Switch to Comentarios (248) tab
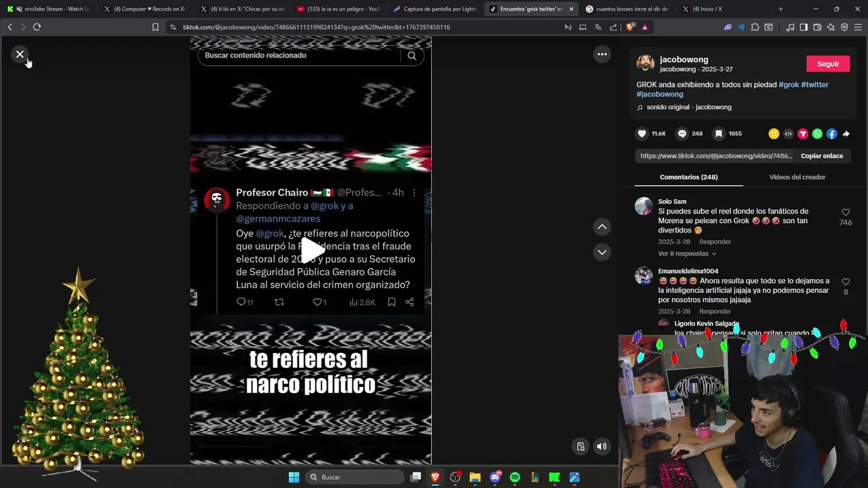 point(688,177)
